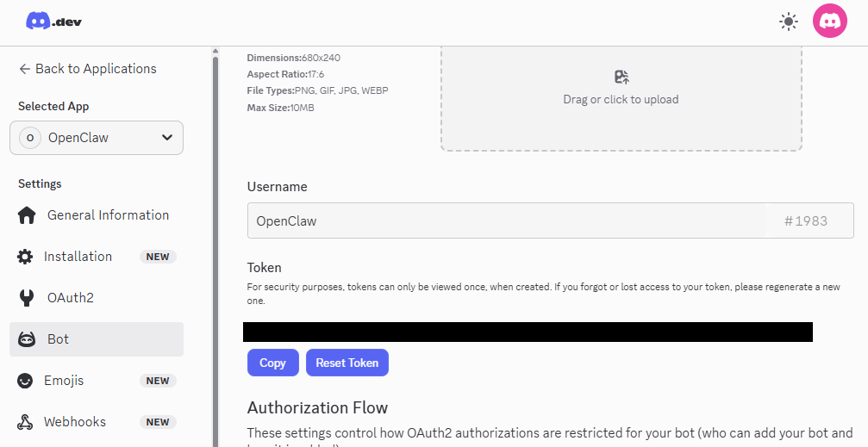868x447 pixels.
Task: Click the OAuth2 wrench icon
Action: [x=27, y=298]
